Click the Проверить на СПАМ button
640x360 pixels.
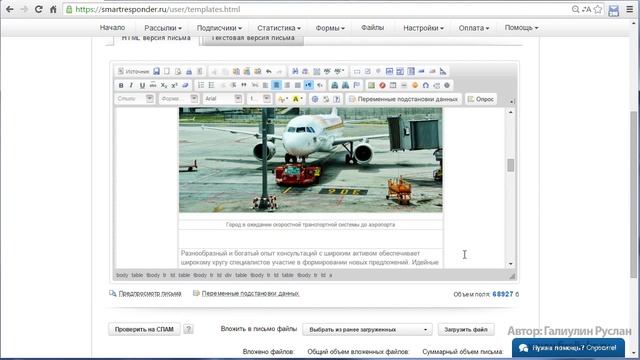144,329
